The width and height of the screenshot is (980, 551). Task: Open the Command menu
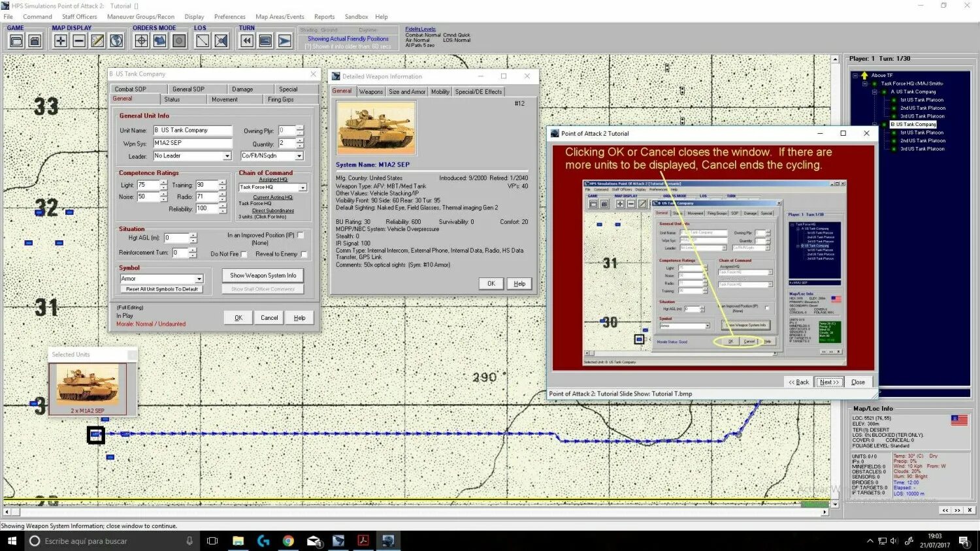(37, 17)
